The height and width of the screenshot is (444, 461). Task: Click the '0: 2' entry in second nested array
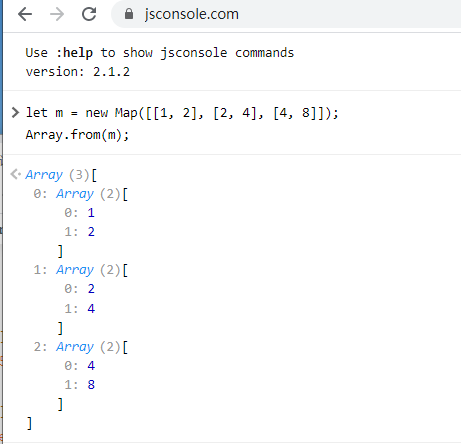point(80,289)
